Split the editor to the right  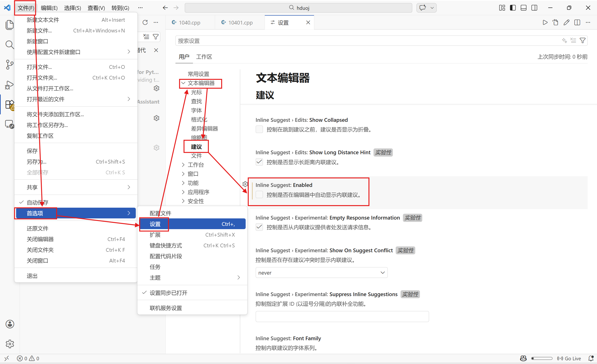click(x=577, y=23)
